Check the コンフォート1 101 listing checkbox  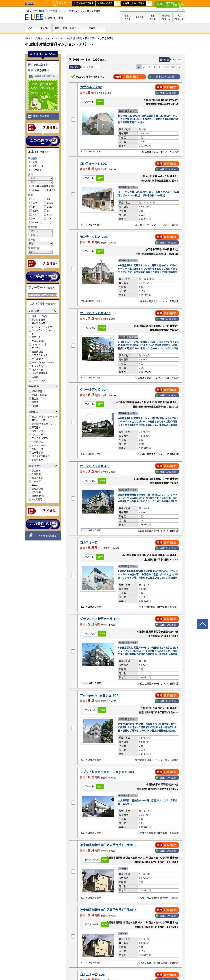click(x=73, y=194)
